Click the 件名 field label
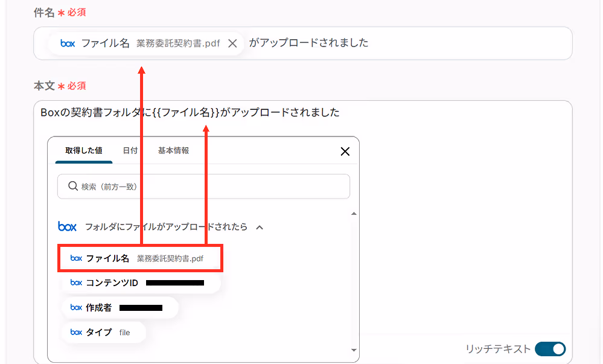Image resolution: width=603 pixels, height=364 pixels. [44, 13]
